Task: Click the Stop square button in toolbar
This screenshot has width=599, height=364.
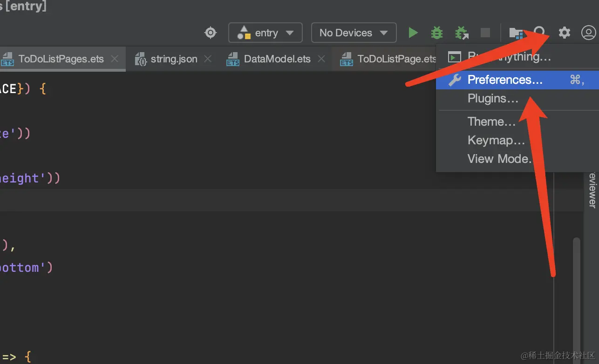Action: pyautogui.click(x=485, y=33)
